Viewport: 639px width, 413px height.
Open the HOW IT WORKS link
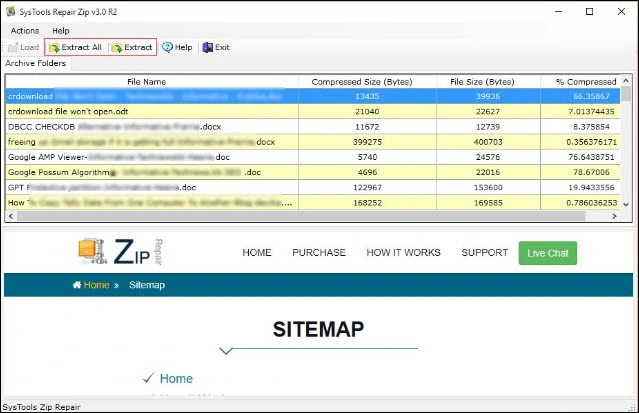[403, 253]
